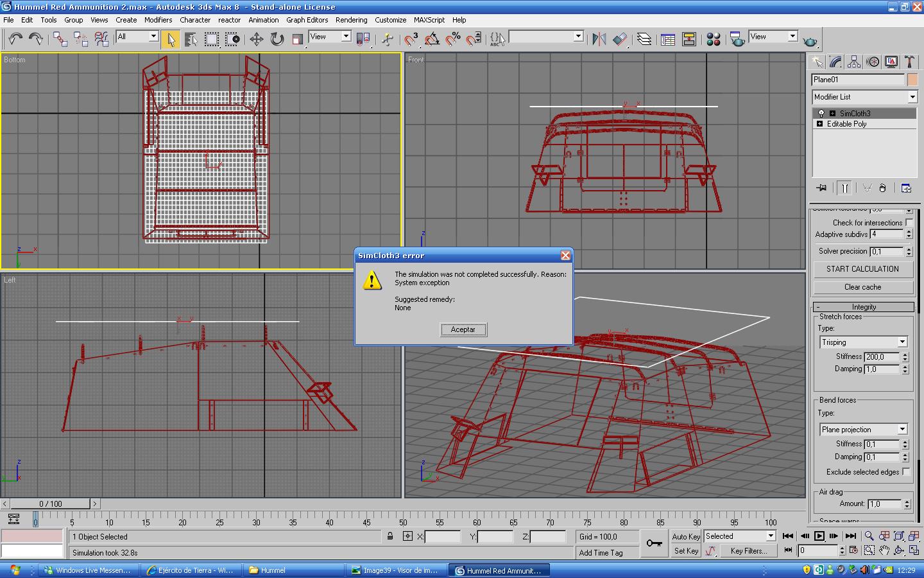Toggle the SimCloth3 modifier lightbulb

click(x=821, y=114)
